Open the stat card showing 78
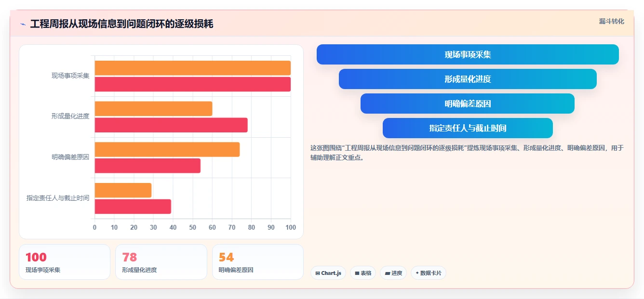This screenshot has width=644, height=299. 161,262
